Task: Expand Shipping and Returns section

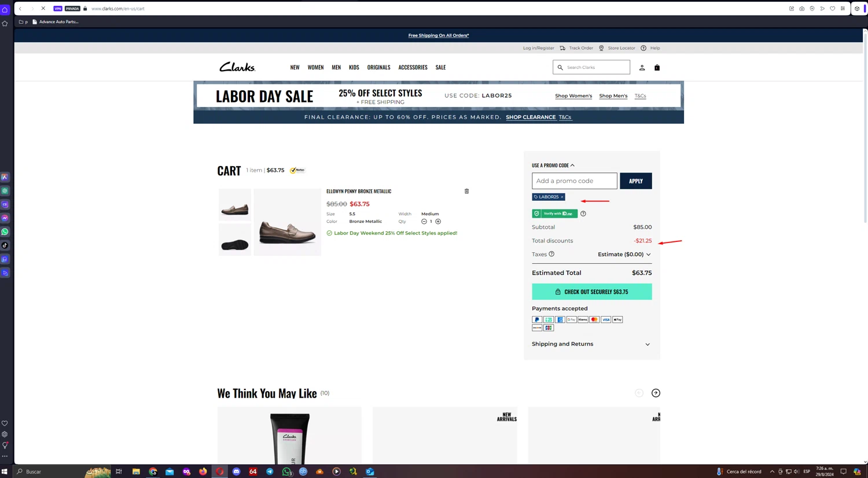Action: coord(591,344)
